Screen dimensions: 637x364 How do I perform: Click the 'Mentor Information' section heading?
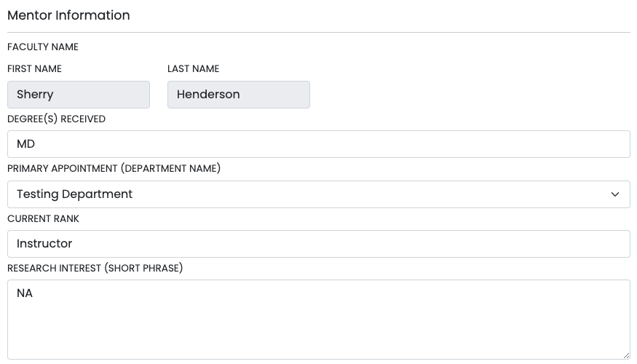pos(68,15)
